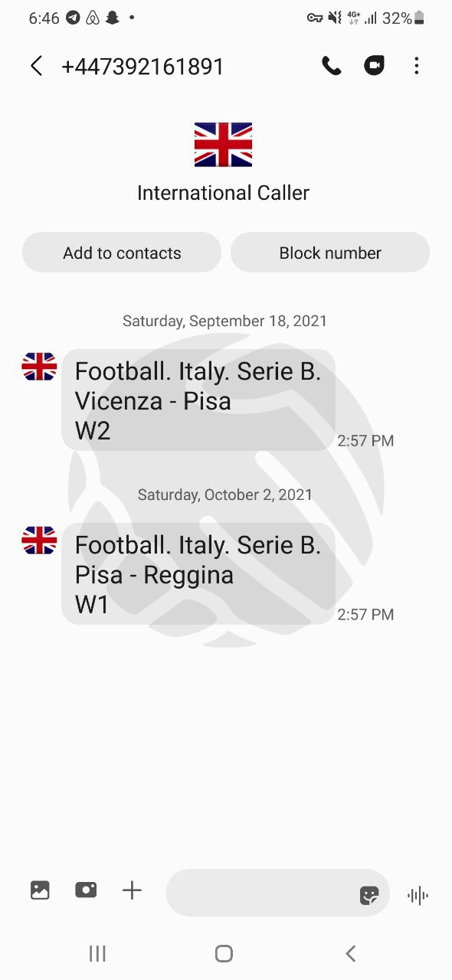The image size is (452, 980).
Task: Tap the back arrow next to phone number
Action: pyautogui.click(x=36, y=67)
